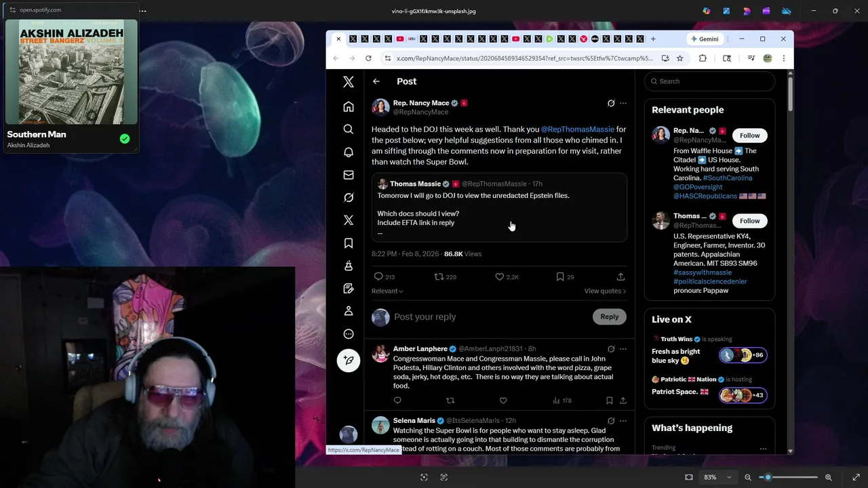Open More circle icon in X sidebar
The image size is (868, 488).
[x=349, y=334]
